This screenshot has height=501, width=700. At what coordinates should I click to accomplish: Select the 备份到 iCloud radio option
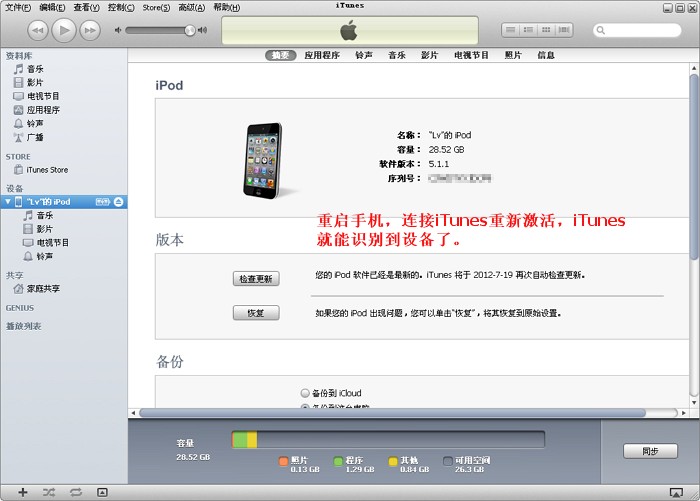click(x=305, y=393)
